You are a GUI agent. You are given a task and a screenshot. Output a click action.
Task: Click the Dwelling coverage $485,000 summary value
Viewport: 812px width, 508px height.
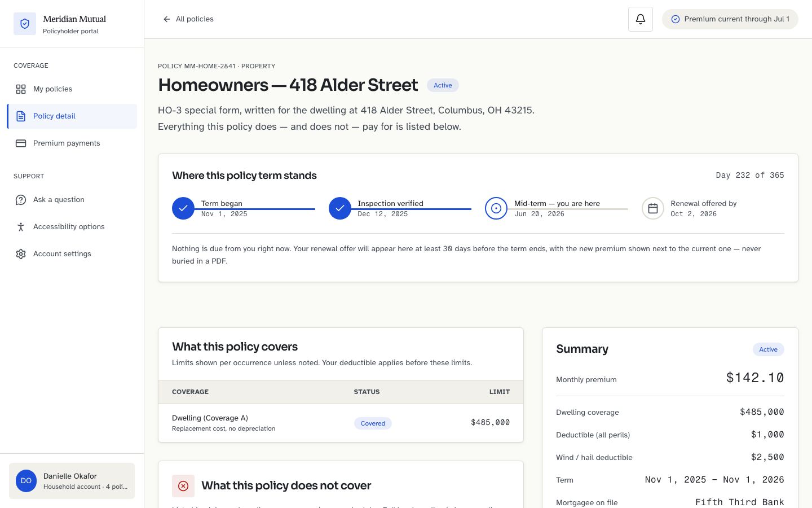tap(762, 412)
